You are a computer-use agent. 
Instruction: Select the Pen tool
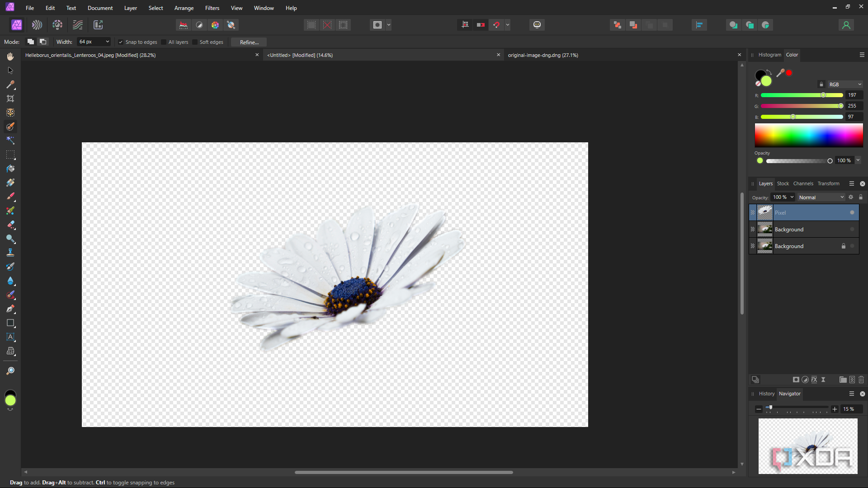pyautogui.click(x=10, y=309)
